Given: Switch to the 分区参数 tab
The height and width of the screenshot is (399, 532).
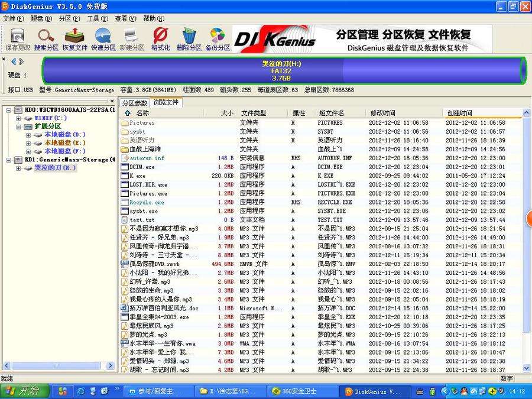Looking at the screenshot, I should point(135,103).
